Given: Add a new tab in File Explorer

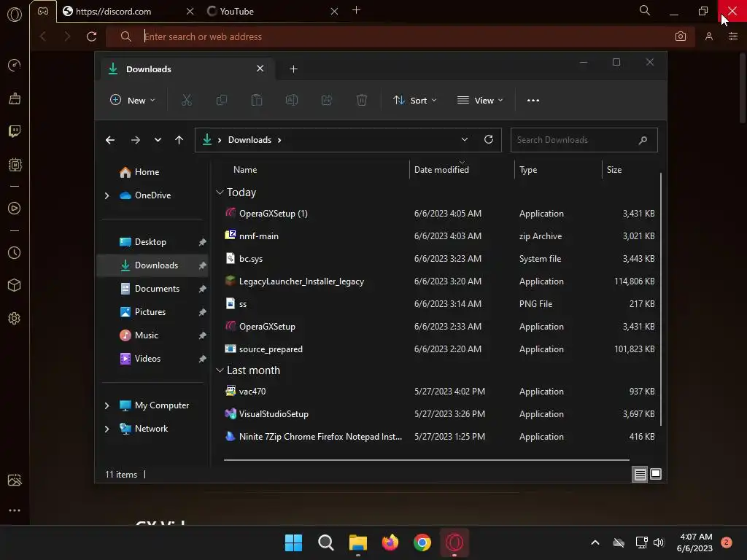Looking at the screenshot, I should 293,69.
